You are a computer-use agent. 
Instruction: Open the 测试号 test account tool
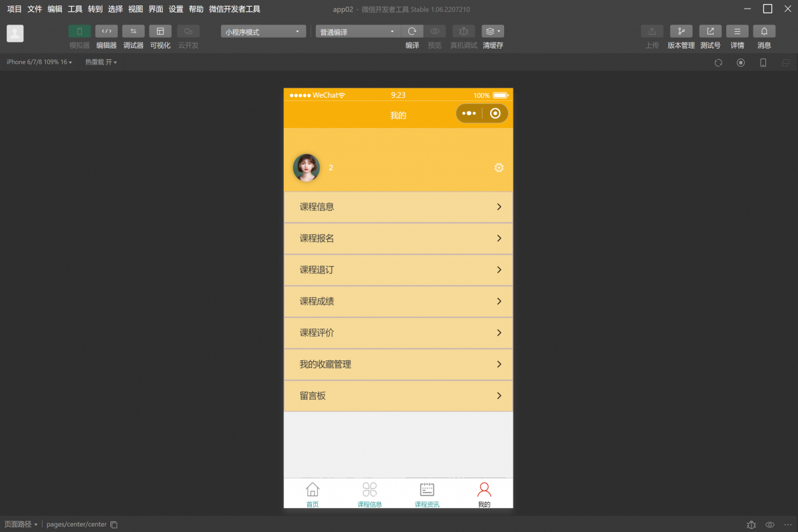710,31
